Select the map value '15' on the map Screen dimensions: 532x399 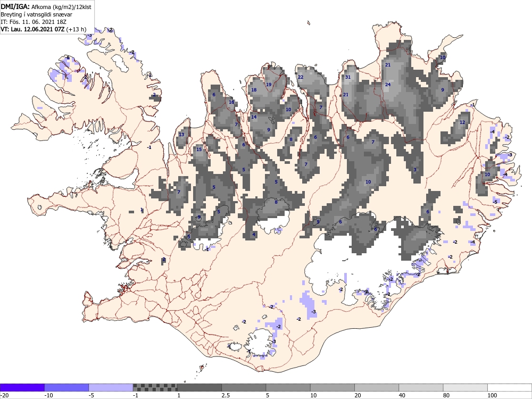(199, 149)
